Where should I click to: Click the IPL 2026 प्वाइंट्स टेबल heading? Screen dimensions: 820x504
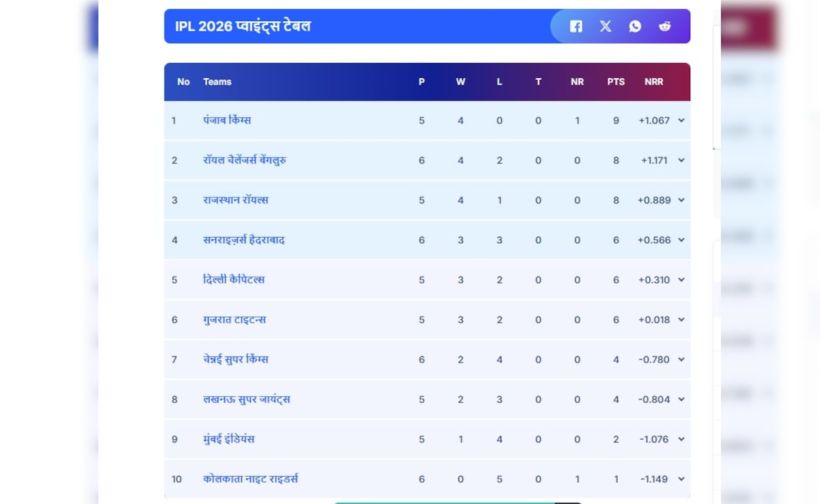pyautogui.click(x=243, y=26)
